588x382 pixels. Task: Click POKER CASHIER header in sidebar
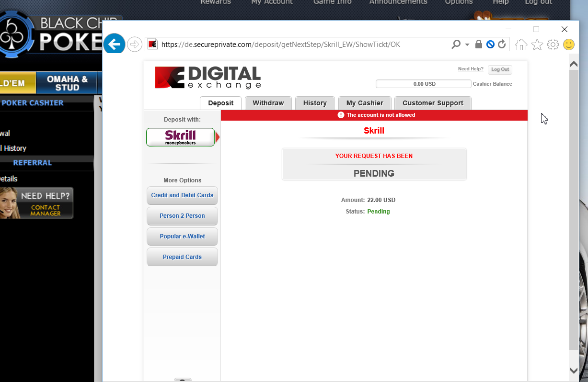33,103
